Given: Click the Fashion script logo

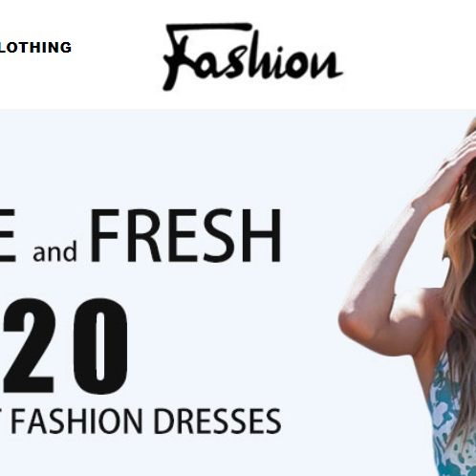Looking at the screenshot, I should pyautogui.click(x=253, y=56).
